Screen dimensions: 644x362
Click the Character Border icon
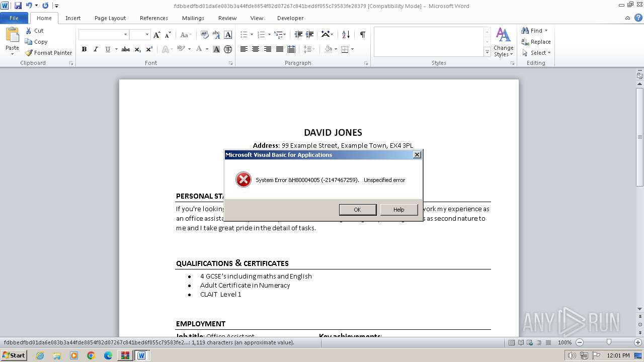[228, 35]
